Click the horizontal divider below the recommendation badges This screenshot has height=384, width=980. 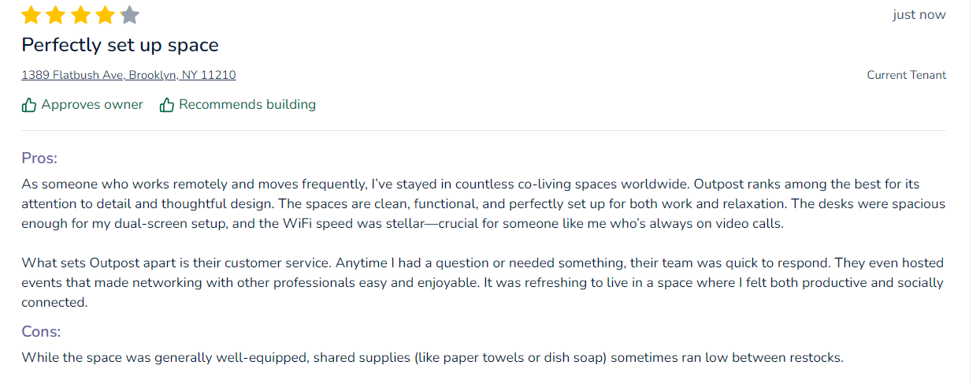[484, 130]
